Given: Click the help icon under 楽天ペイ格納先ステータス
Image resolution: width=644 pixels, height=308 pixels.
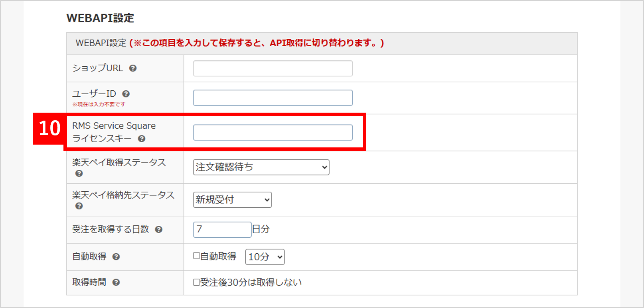Looking at the screenshot, I should click(79, 206).
